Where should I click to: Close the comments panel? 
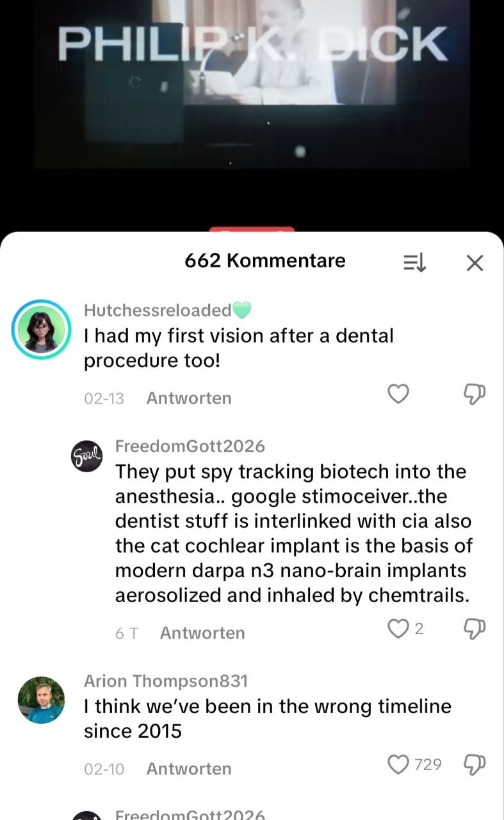point(475,262)
